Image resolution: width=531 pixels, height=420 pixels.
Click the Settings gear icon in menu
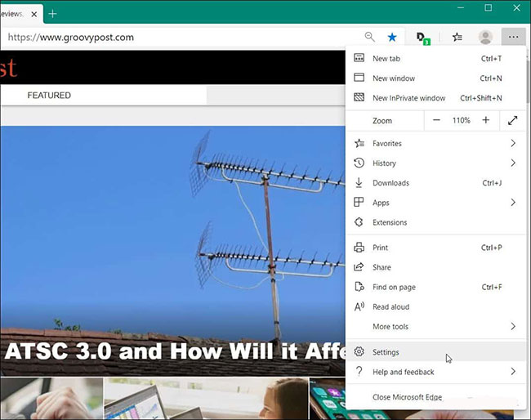coord(359,351)
